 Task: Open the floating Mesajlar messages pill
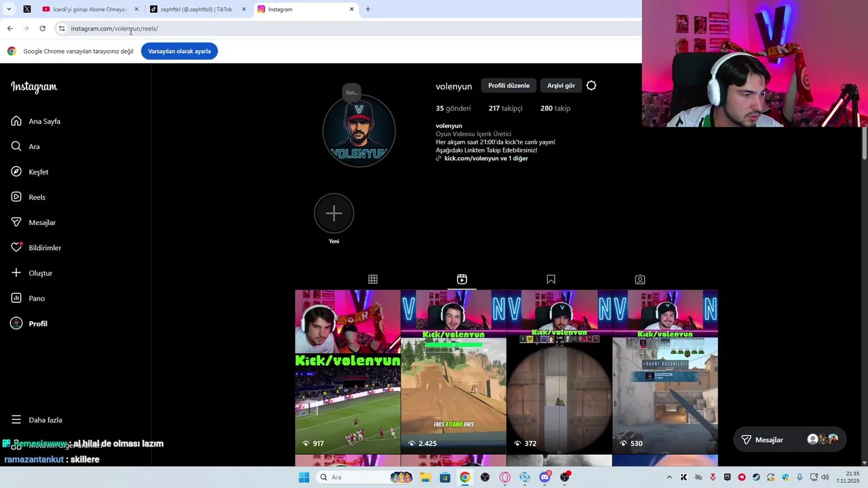pos(789,440)
